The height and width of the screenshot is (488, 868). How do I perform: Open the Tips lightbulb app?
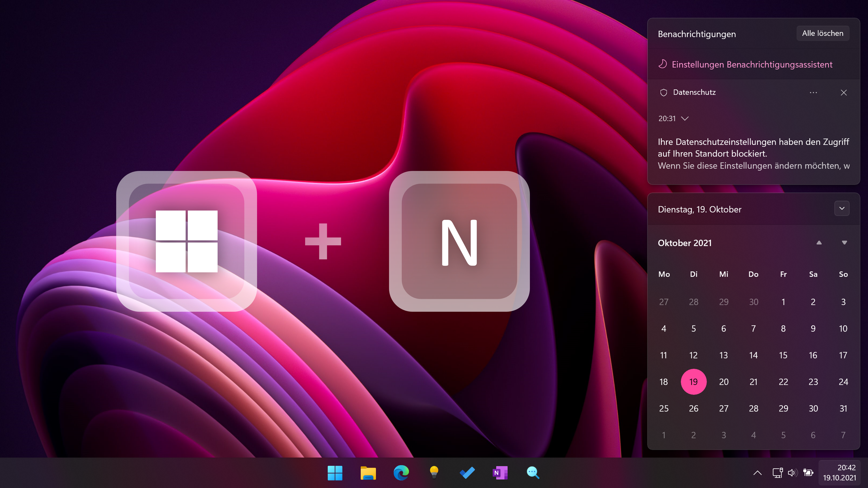coord(434,473)
